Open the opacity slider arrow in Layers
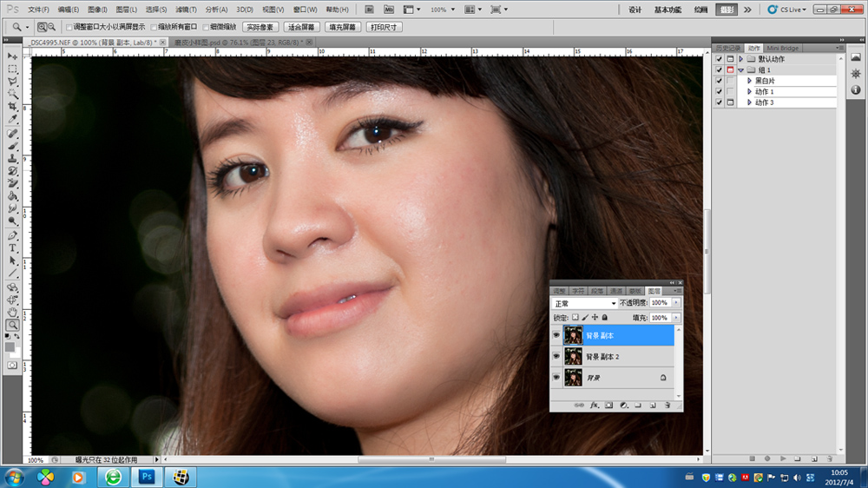 (x=676, y=303)
